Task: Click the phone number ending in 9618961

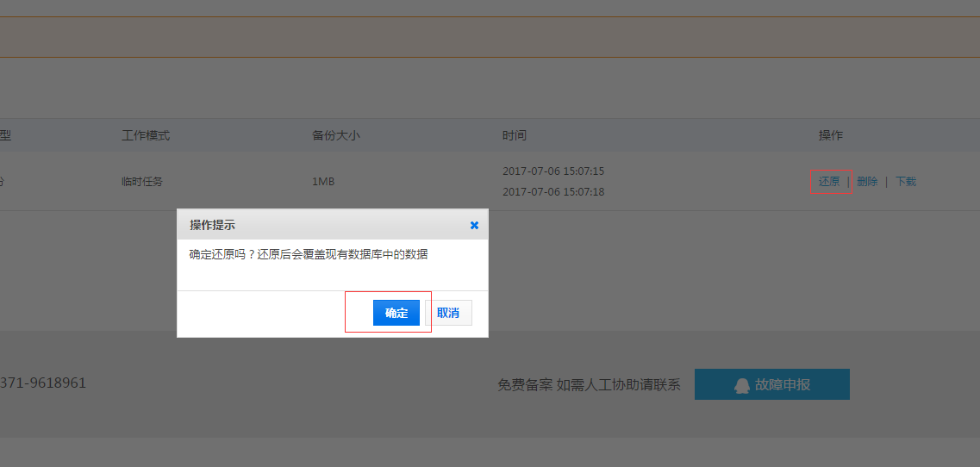Action: tap(43, 383)
